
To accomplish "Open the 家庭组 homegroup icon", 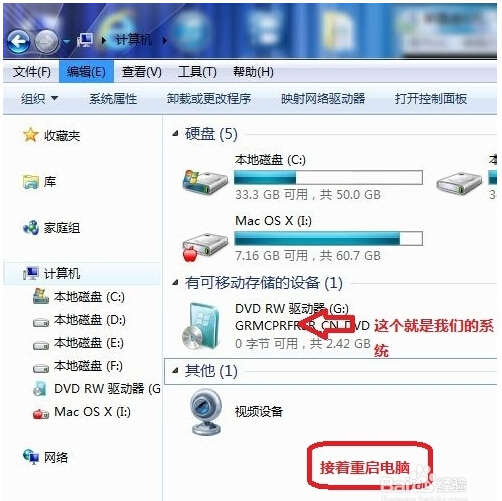I will pos(31,228).
